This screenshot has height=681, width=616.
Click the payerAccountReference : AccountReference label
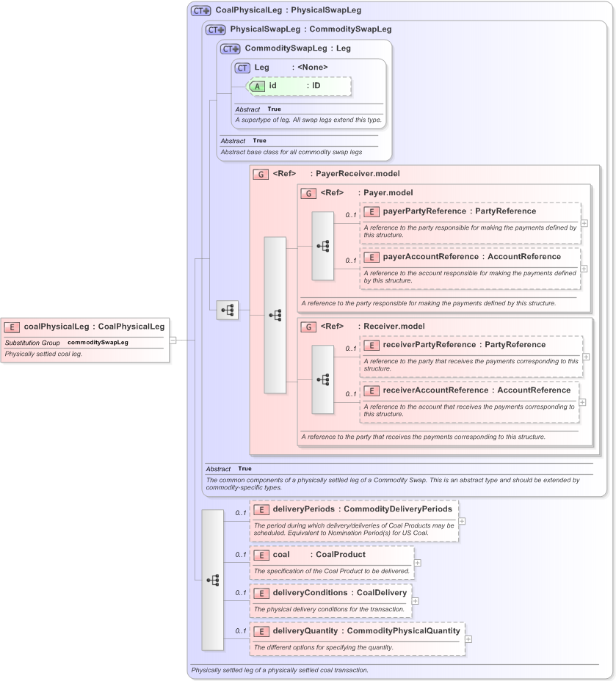tap(472, 257)
